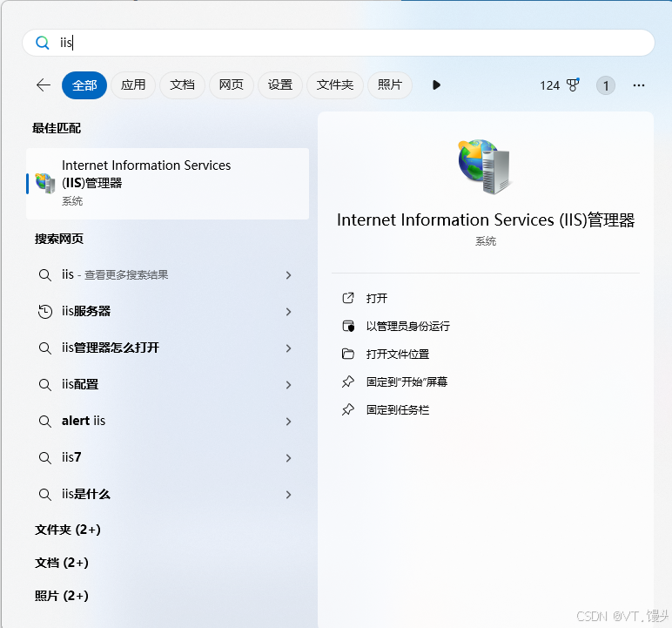Click the search magnifier icon in search box
Screen dimensions: 672x628
pos(42,43)
